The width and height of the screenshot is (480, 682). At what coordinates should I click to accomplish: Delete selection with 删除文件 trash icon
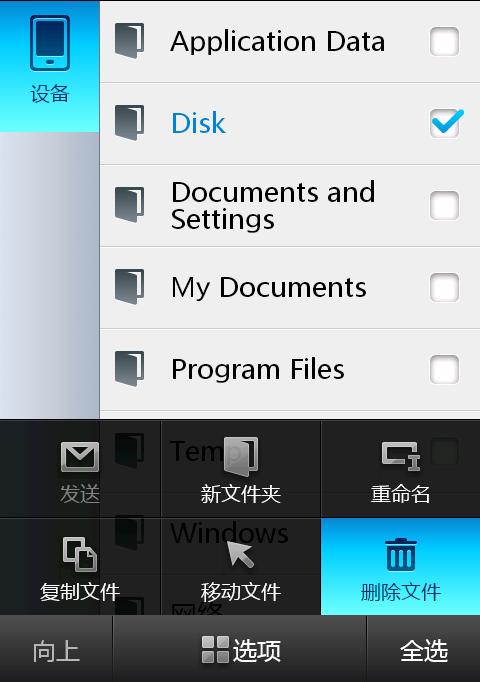(x=400, y=554)
